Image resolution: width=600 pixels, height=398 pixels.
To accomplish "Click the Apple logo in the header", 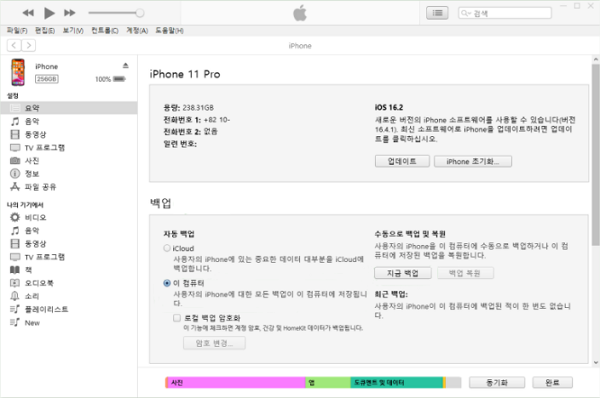I will click(x=300, y=13).
